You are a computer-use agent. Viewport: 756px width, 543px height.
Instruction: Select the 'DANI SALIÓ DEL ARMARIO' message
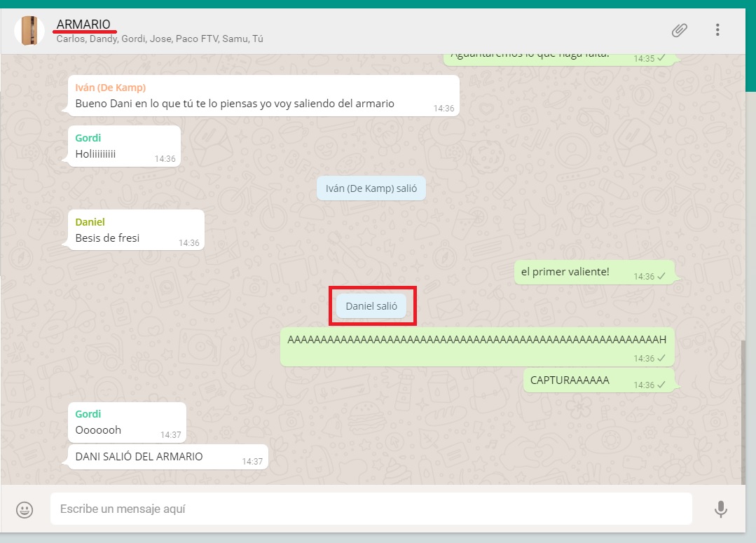coord(139,457)
